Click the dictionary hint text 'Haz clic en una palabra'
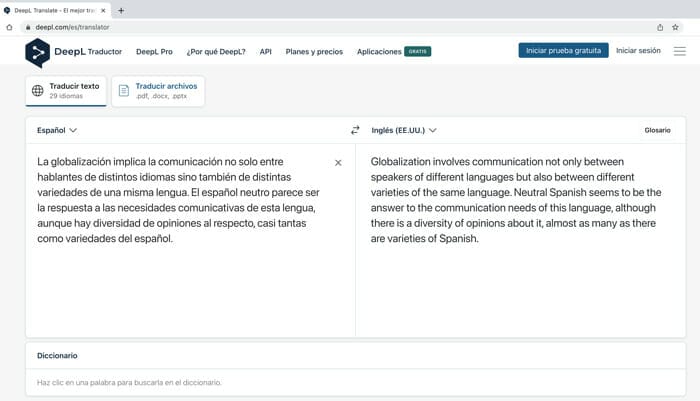This screenshot has height=401, width=700. click(x=129, y=383)
